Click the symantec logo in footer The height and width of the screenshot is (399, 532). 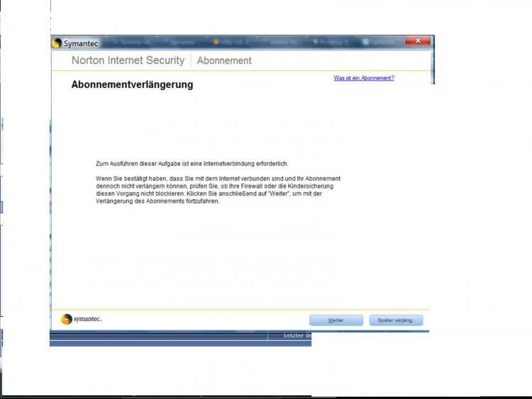[x=81, y=319]
